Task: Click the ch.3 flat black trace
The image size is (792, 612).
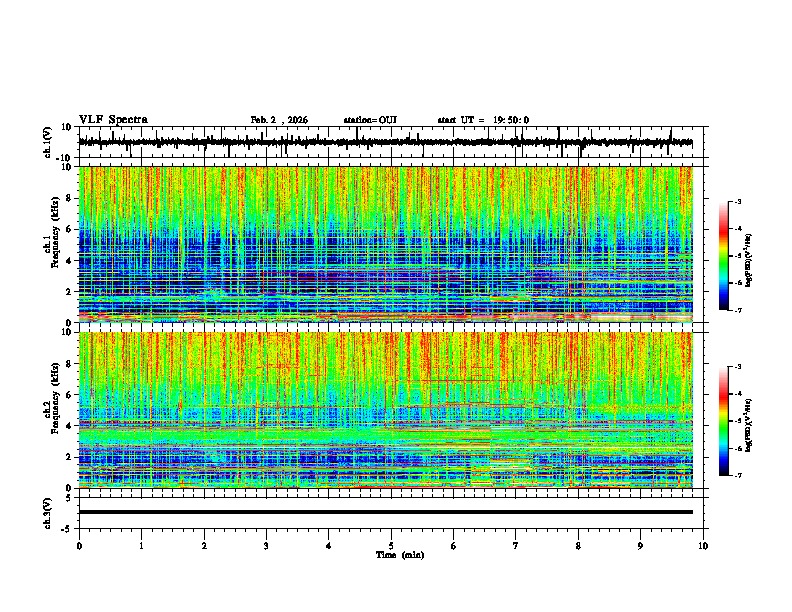Action: coord(385,512)
